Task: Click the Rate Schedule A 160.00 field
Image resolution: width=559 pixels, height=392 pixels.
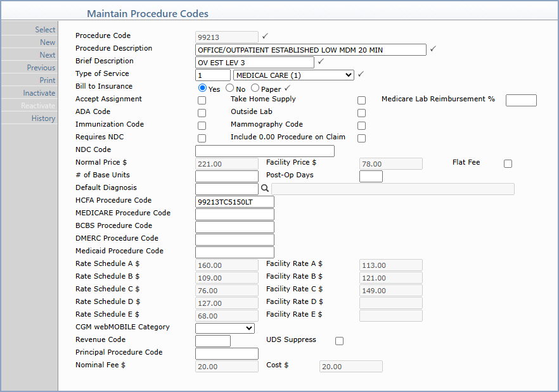Action: pos(227,265)
